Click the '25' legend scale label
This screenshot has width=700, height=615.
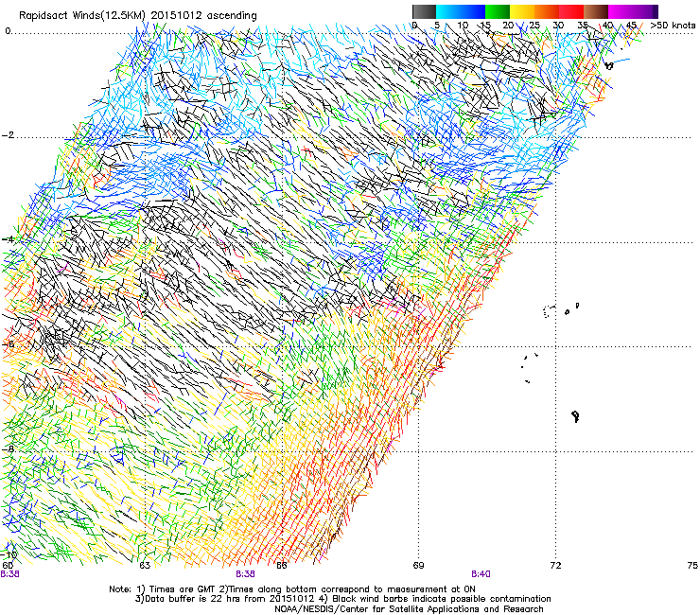pos(534,26)
